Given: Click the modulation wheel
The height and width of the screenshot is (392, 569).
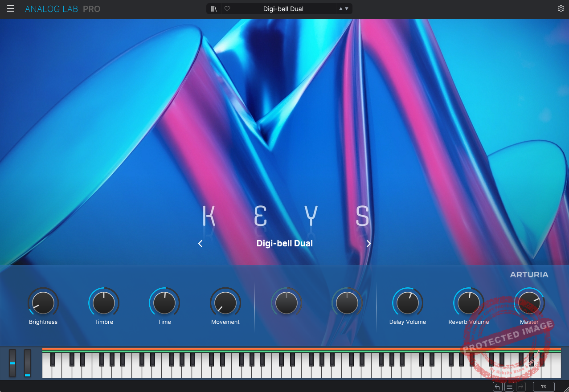Looking at the screenshot, I should tap(28, 363).
